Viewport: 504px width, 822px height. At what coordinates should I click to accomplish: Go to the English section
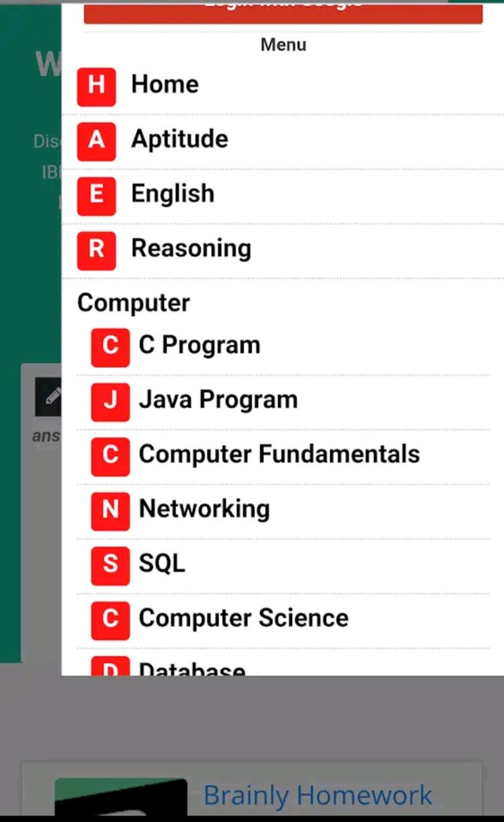coord(172,194)
